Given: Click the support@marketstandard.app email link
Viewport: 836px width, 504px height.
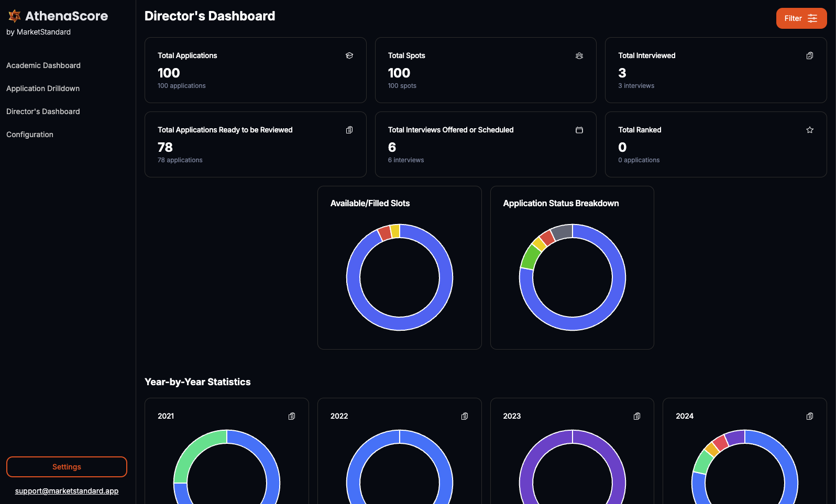Looking at the screenshot, I should 67,491.
